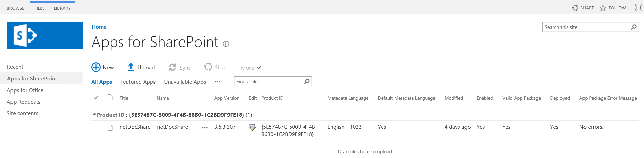Switch to All Apps view
This screenshot has height=158, width=644.
click(x=101, y=82)
